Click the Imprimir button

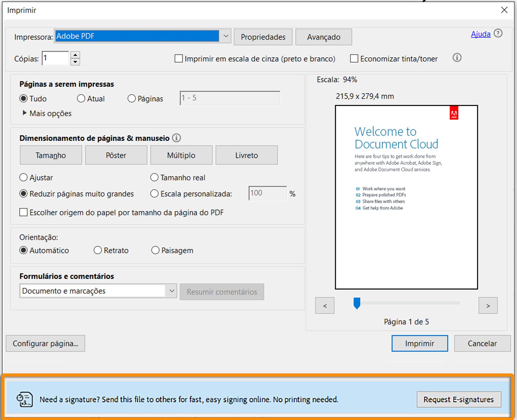point(420,343)
